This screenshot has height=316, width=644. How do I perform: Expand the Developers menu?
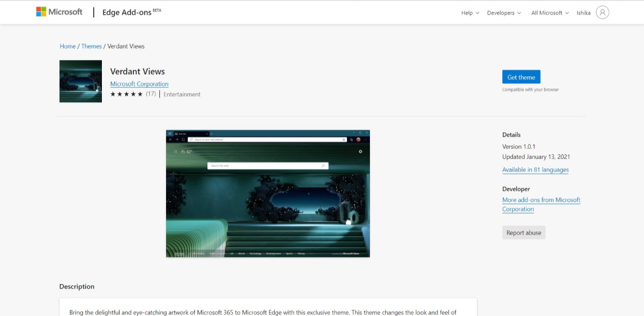pyautogui.click(x=504, y=13)
